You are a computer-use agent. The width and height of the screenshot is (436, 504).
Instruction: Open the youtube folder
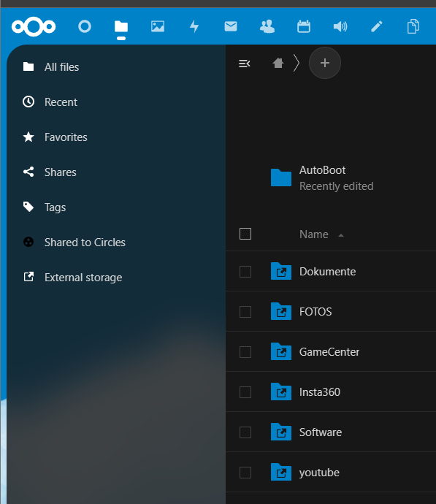[319, 473]
